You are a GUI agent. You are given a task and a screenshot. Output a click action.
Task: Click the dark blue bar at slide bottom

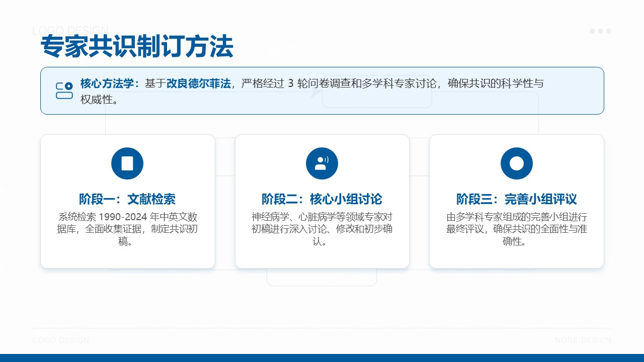click(322, 358)
